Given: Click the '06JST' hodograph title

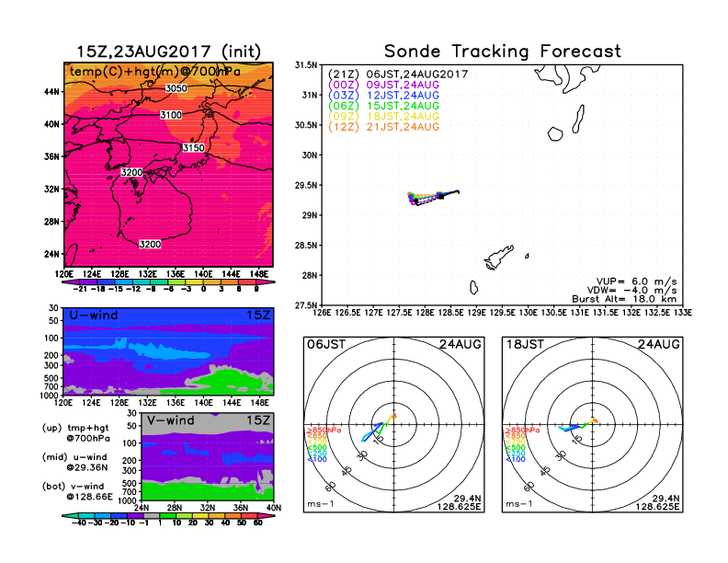Looking at the screenshot, I should (x=326, y=344).
